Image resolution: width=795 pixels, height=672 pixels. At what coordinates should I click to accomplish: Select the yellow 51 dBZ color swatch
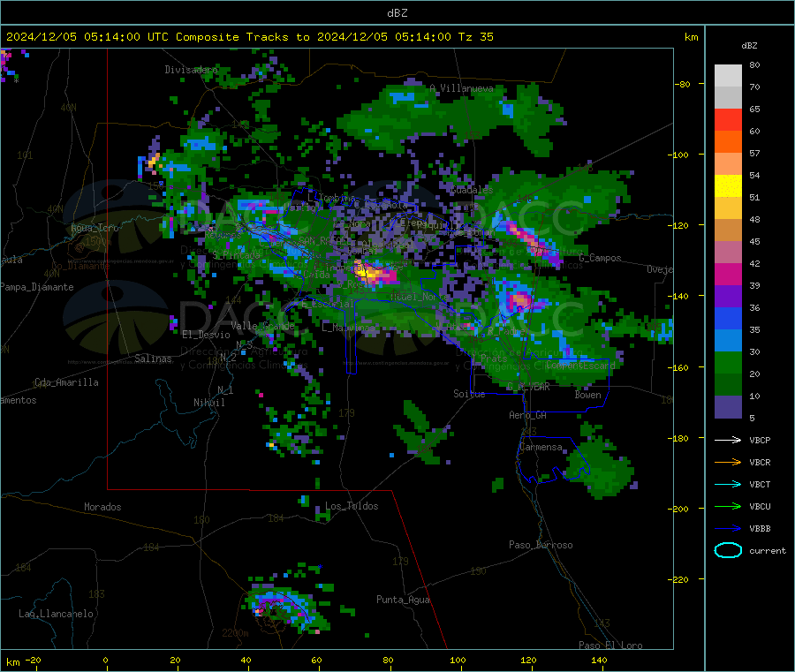click(728, 186)
